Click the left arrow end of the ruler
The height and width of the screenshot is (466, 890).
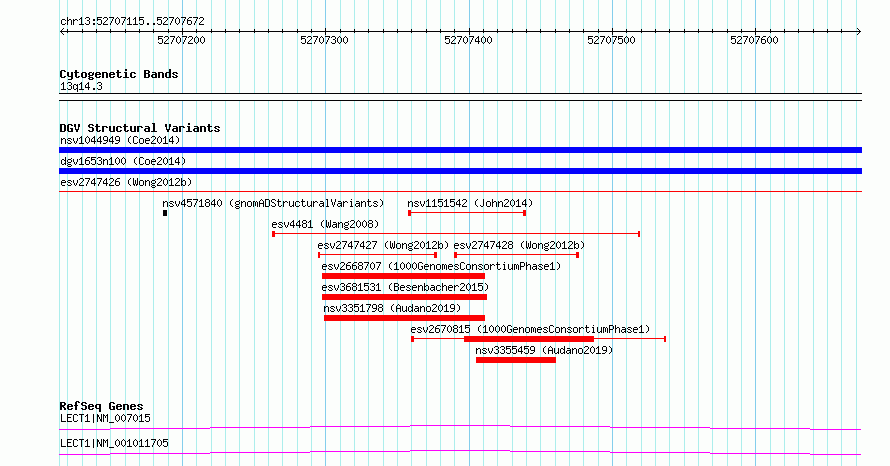(62, 32)
